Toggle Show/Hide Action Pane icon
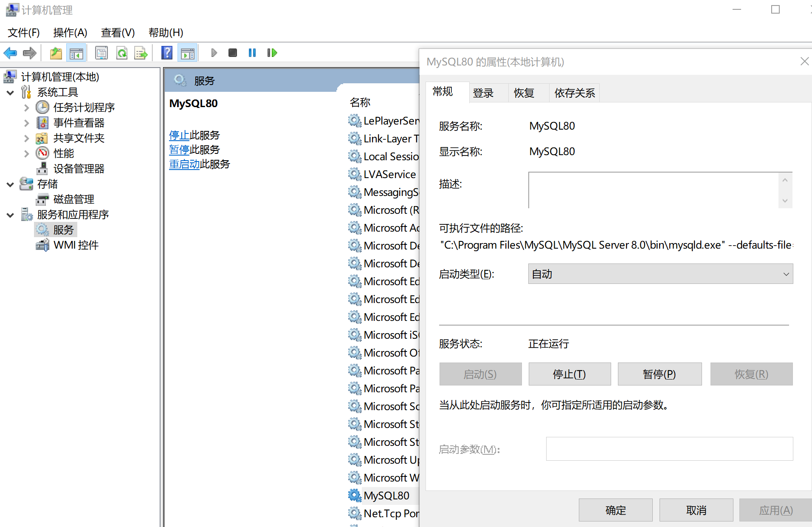812x527 pixels. click(x=187, y=53)
